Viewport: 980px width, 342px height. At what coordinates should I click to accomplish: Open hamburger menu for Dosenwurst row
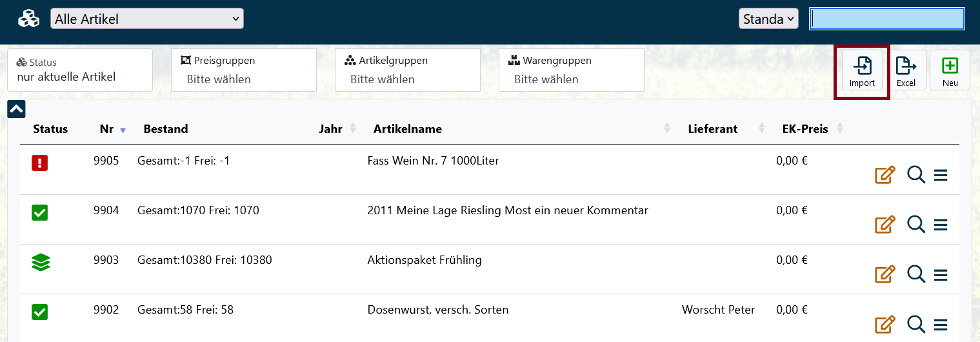point(941,325)
